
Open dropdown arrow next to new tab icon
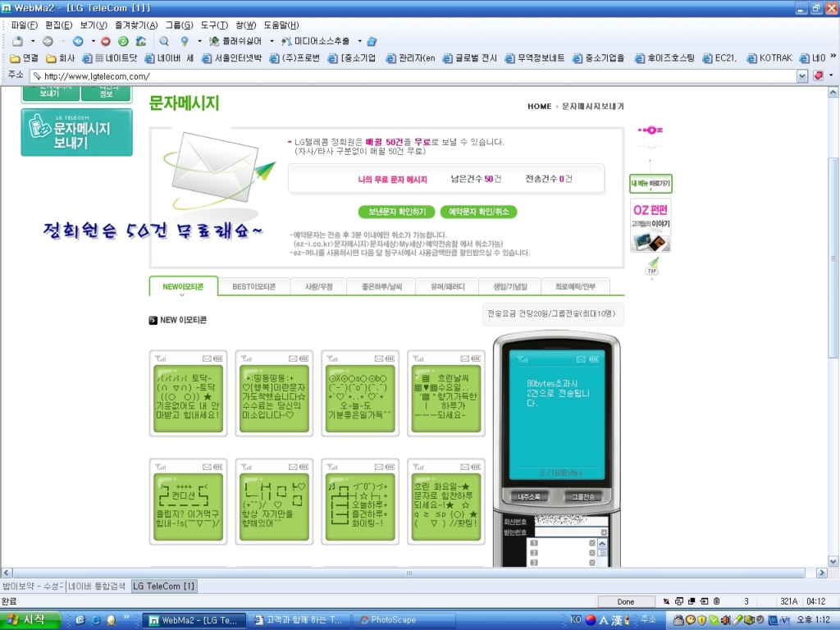[33, 41]
